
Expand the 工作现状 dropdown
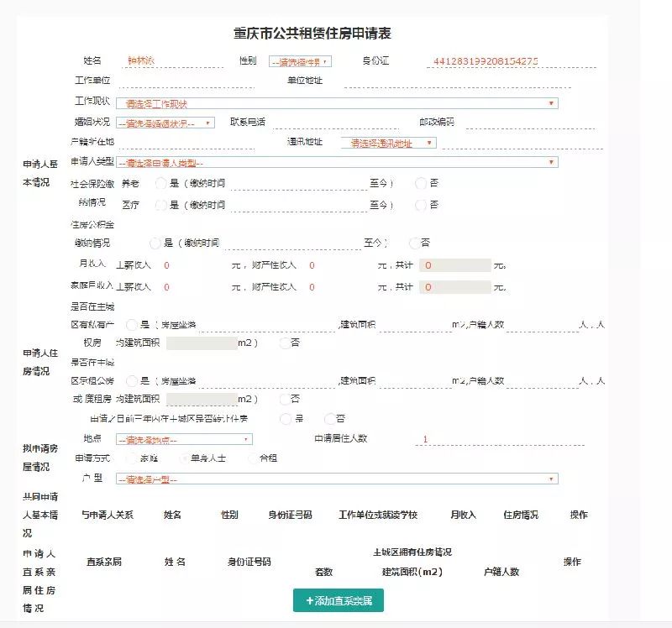coord(337,103)
